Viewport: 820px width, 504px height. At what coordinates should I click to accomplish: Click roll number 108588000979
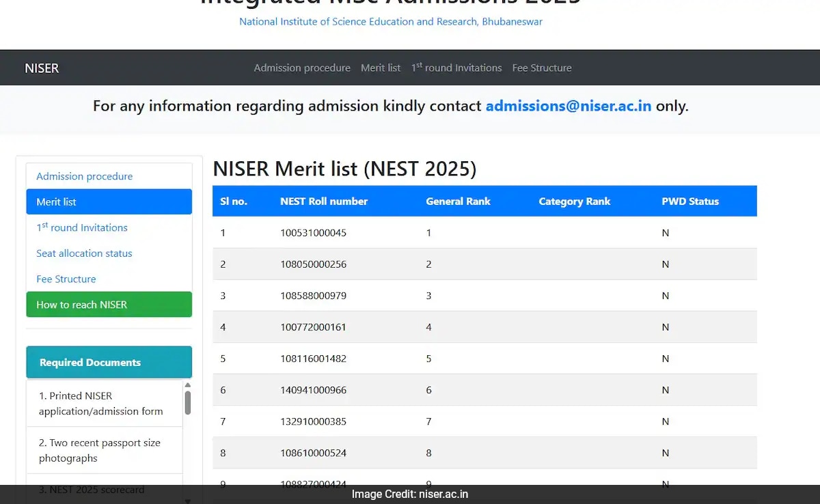point(313,296)
